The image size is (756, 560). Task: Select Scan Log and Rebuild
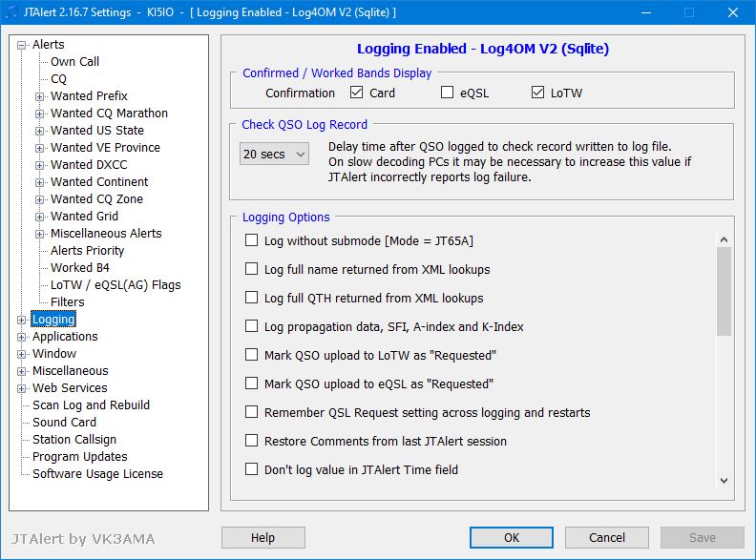click(x=91, y=404)
